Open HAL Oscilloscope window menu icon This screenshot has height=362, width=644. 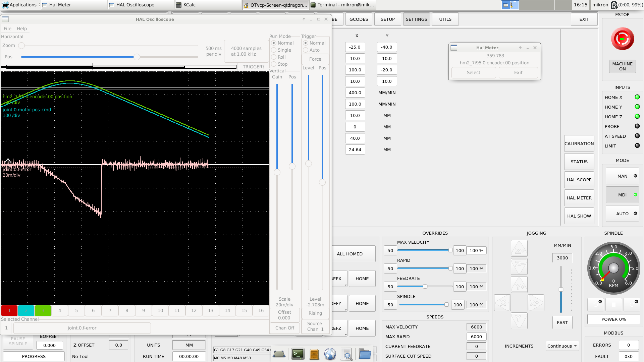(x=5, y=19)
